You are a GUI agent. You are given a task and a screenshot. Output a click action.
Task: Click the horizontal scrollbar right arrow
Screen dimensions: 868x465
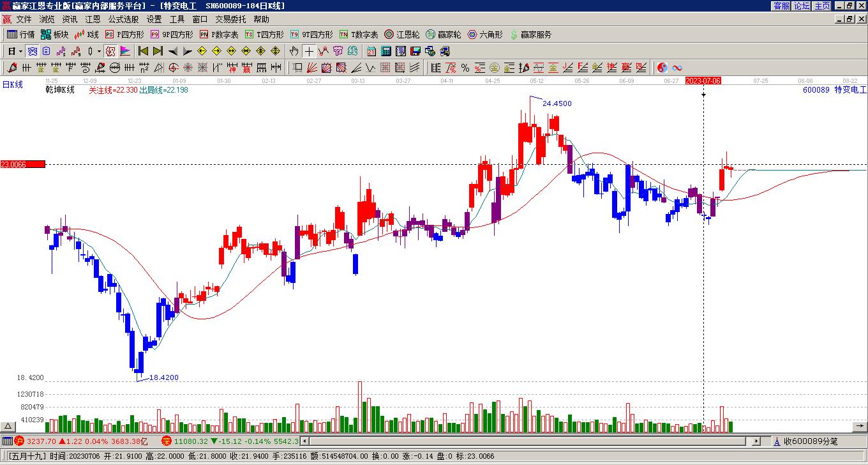tap(756, 441)
